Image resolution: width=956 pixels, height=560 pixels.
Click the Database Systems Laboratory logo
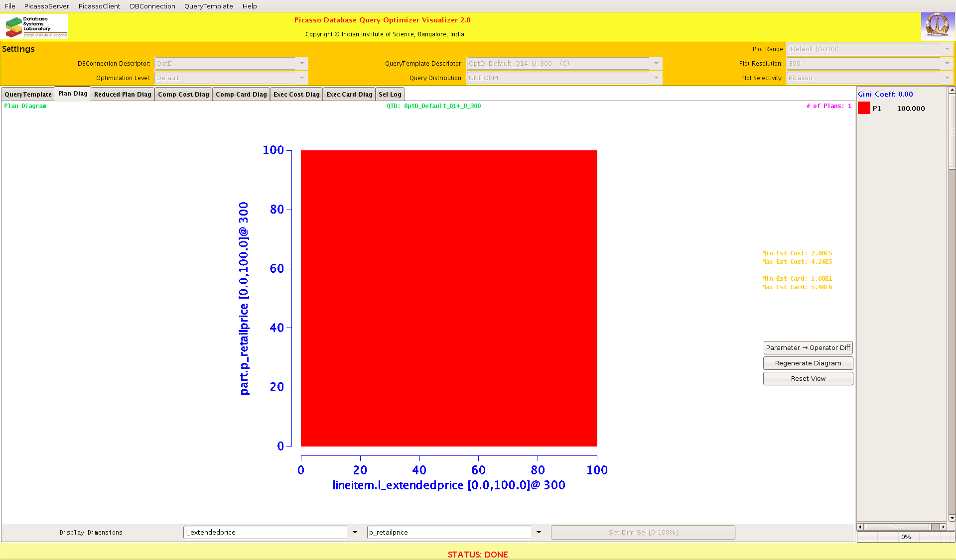(x=35, y=27)
